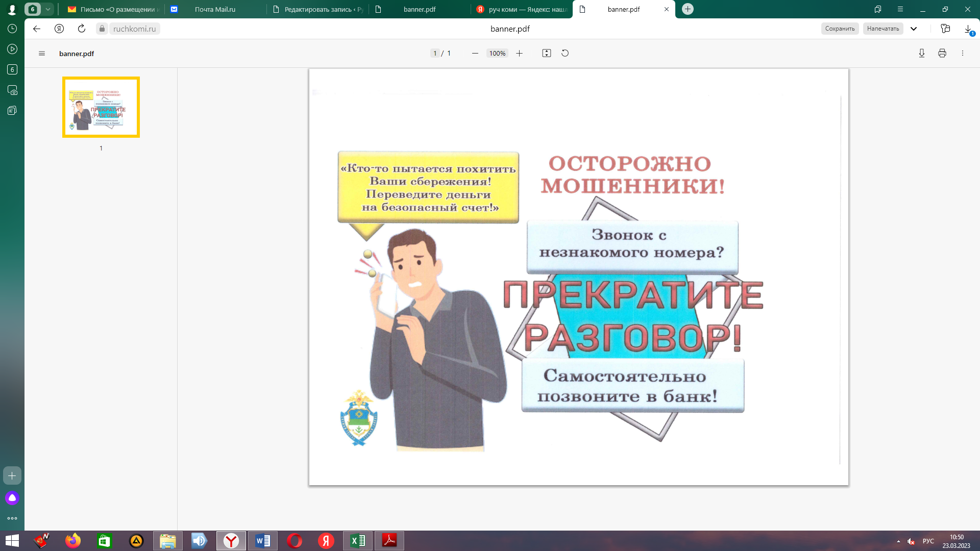Go back to the previous page
Viewport: 980px width, 551px height.
point(37,29)
